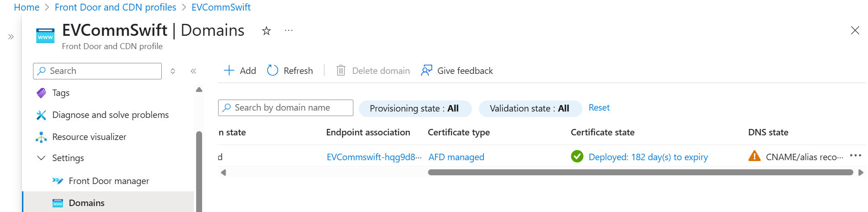Sort by Certificate type column
Viewport: 868px width, 212px height.
coord(459,132)
